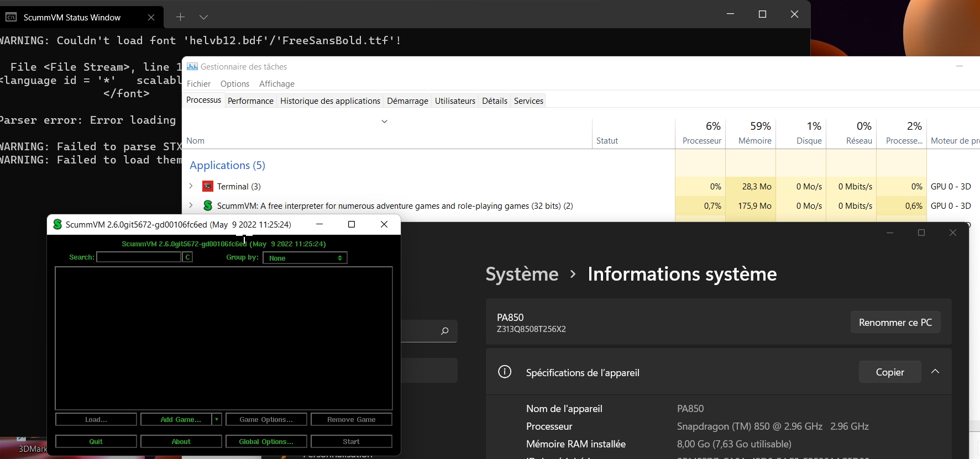980x459 pixels.
Task: Click the 3DMark desktop shortcut label
Action: point(33,449)
